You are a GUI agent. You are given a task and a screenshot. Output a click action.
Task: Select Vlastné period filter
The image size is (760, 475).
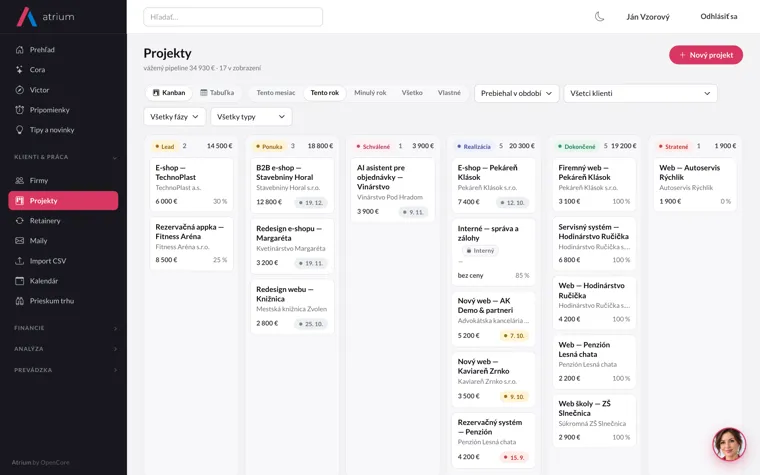tap(449, 93)
